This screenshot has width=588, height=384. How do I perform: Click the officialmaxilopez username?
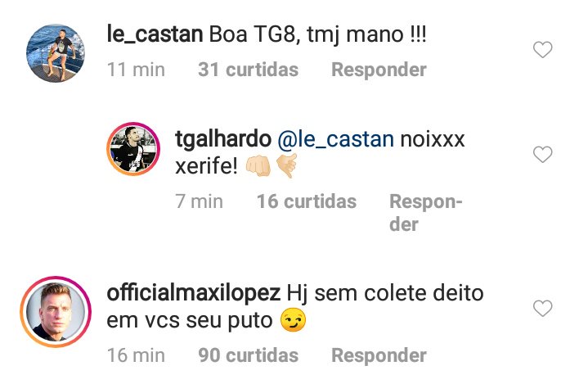(x=195, y=292)
